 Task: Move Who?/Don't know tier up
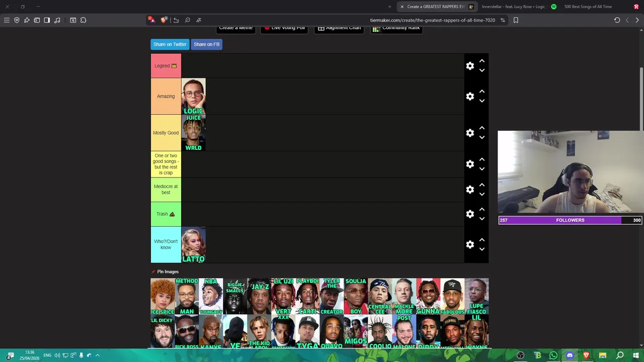pyautogui.click(x=482, y=239)
